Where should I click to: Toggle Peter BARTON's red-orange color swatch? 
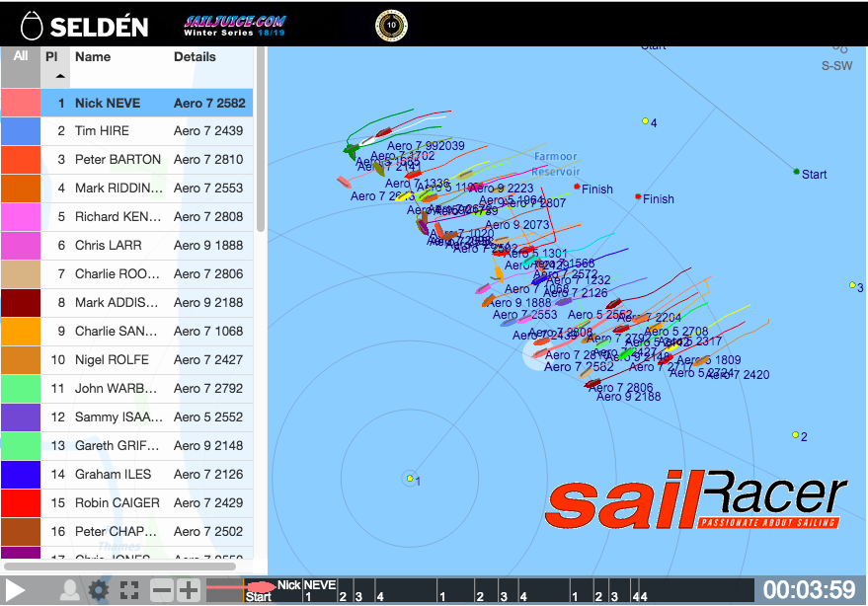21,160
